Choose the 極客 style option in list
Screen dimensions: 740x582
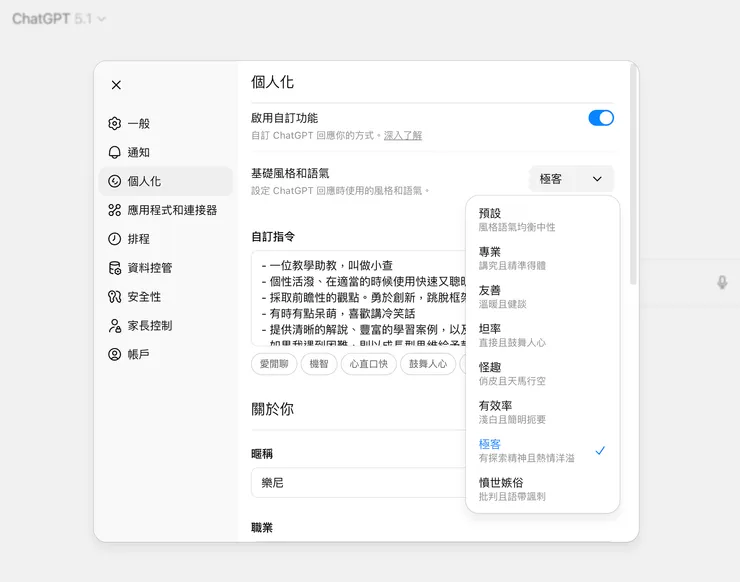(x=542, y=451)
